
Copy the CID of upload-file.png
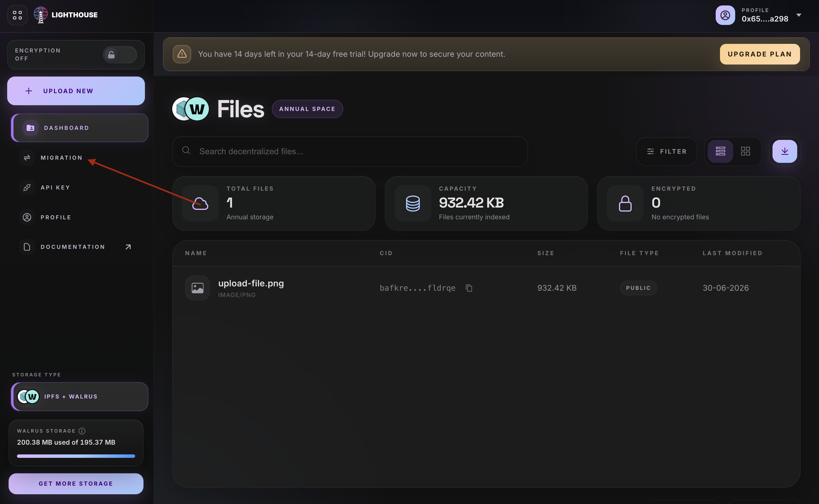coord(469,288)
